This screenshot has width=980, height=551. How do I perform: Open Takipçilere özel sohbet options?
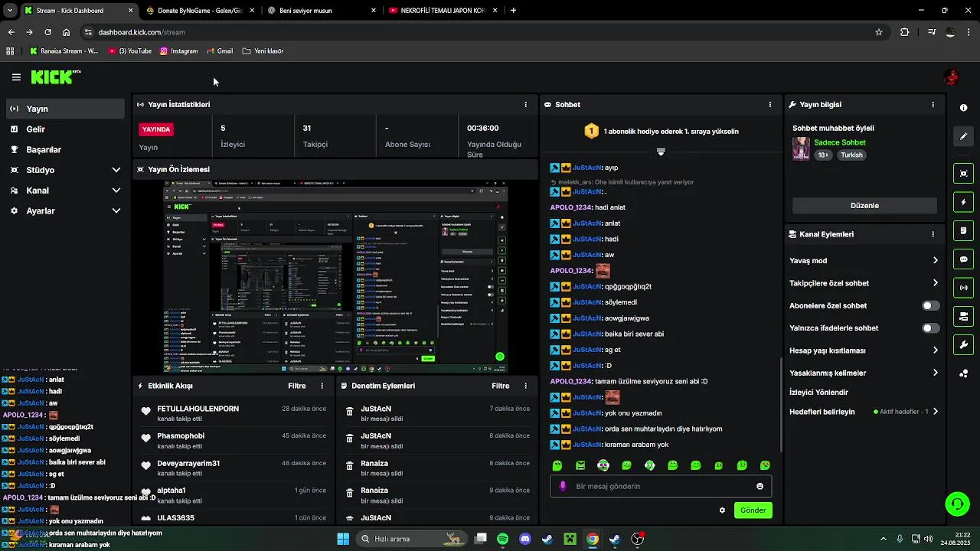[x=864, y=283]
